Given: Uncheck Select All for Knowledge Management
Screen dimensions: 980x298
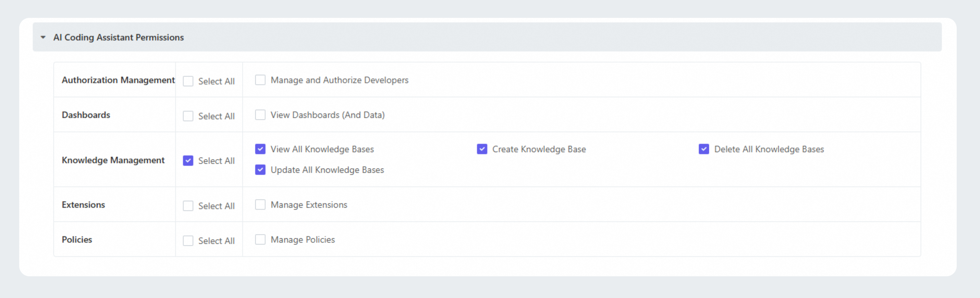Looking at the screenshot, I should (x=188, y=160).
